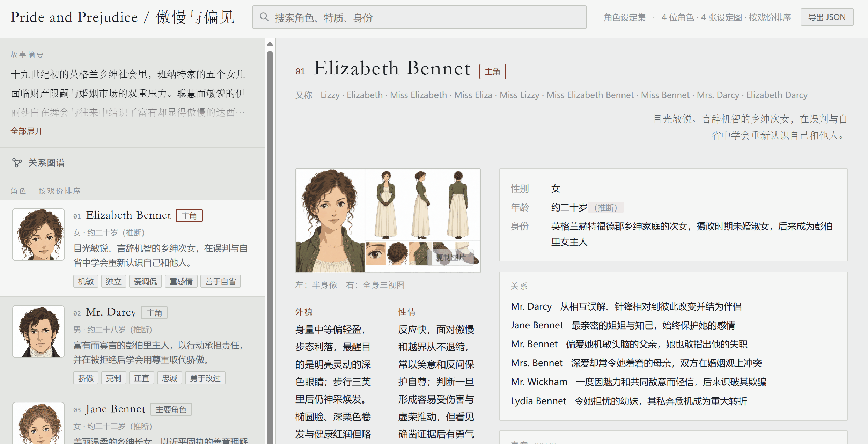Screen dimensions: 868x444
Task: Click the 约二十岁 age value
Action: pos(569,208)
